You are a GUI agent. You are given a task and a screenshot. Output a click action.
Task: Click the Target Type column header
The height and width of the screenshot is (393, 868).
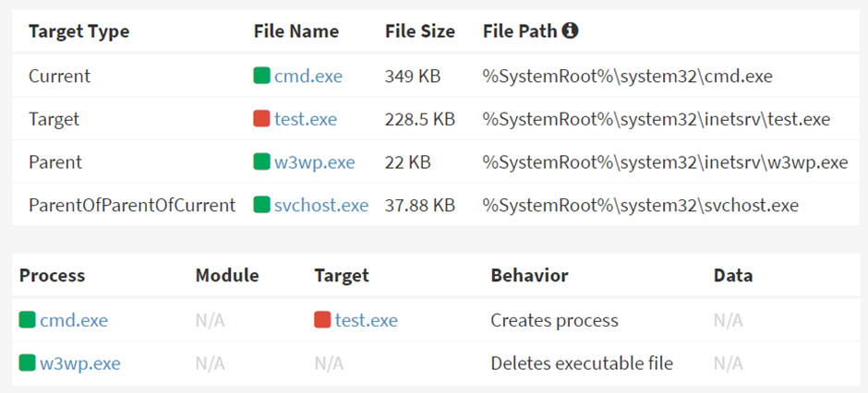pos(79,31)
